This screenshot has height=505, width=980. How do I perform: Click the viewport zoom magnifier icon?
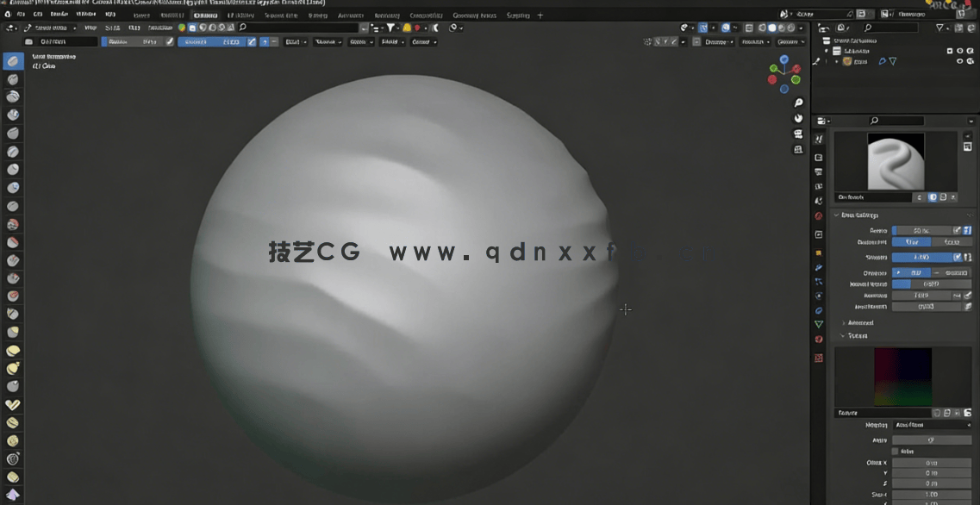pyautogui.click(x=797, y=103)
